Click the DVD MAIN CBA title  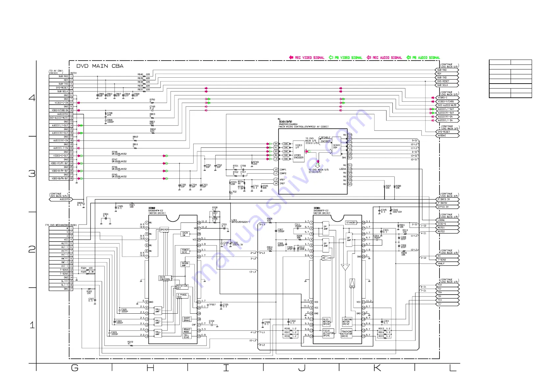coord(100,66)
